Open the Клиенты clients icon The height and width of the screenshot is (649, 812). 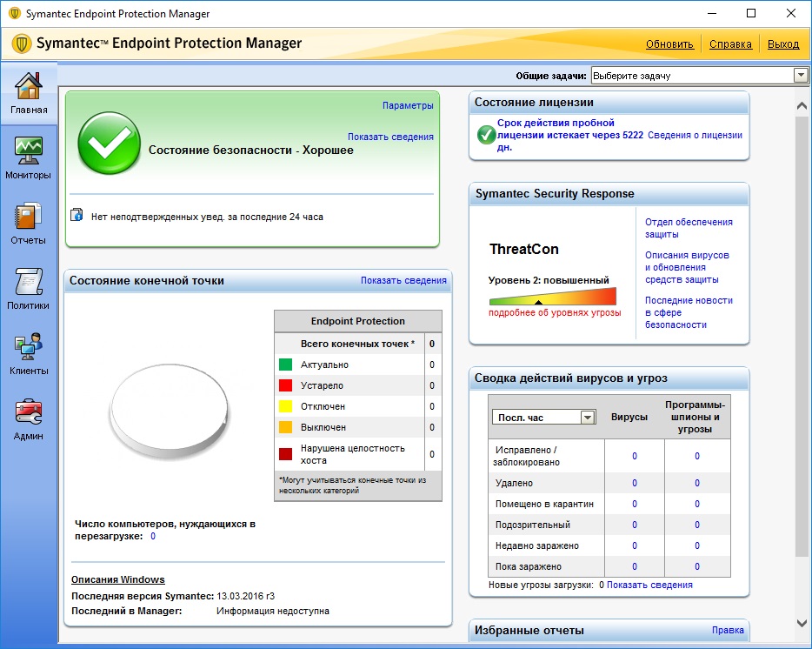click(29, 346)
